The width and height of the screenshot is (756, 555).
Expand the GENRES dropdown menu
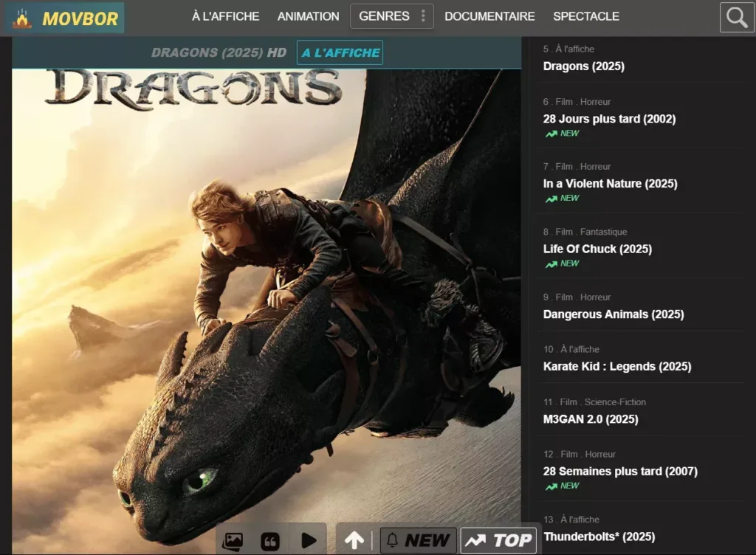[384, 16]
